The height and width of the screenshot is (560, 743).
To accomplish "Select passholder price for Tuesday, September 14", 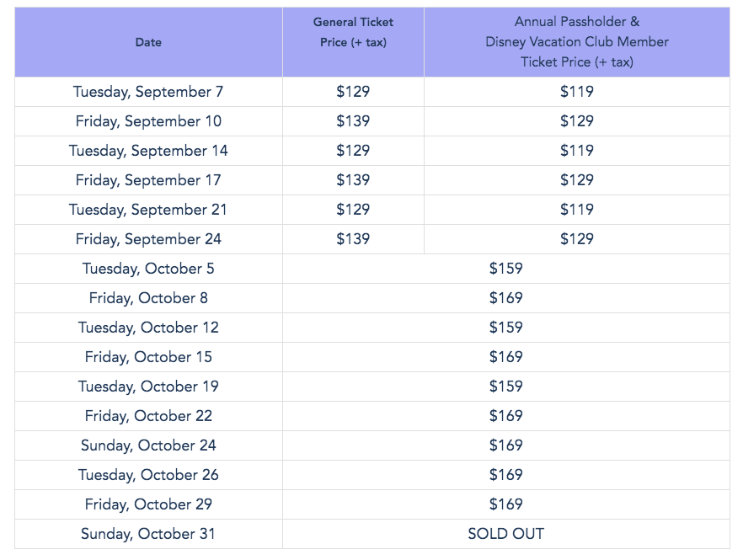I will 576,151.
